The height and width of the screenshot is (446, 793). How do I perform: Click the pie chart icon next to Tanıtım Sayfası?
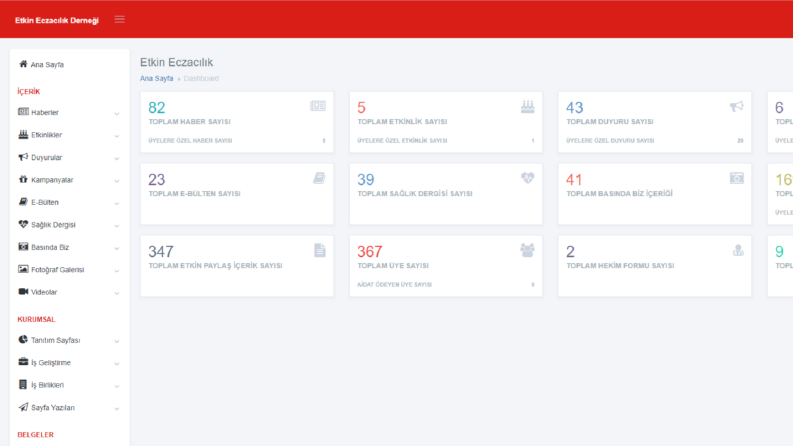coord(23,340)
